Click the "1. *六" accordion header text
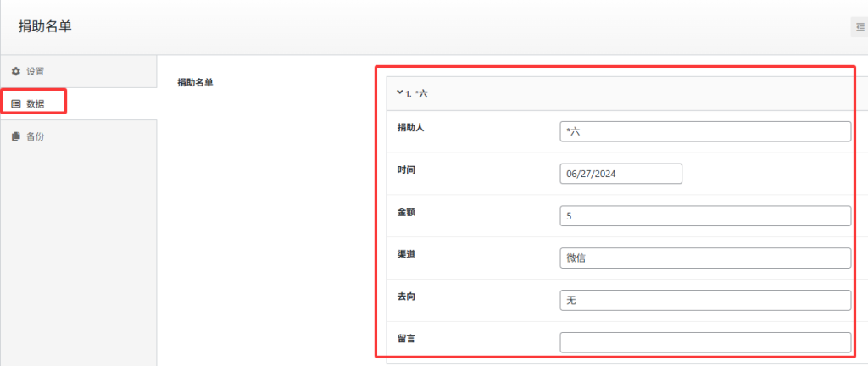This screenshot has height=366, width=868. (x=416, y=93)
